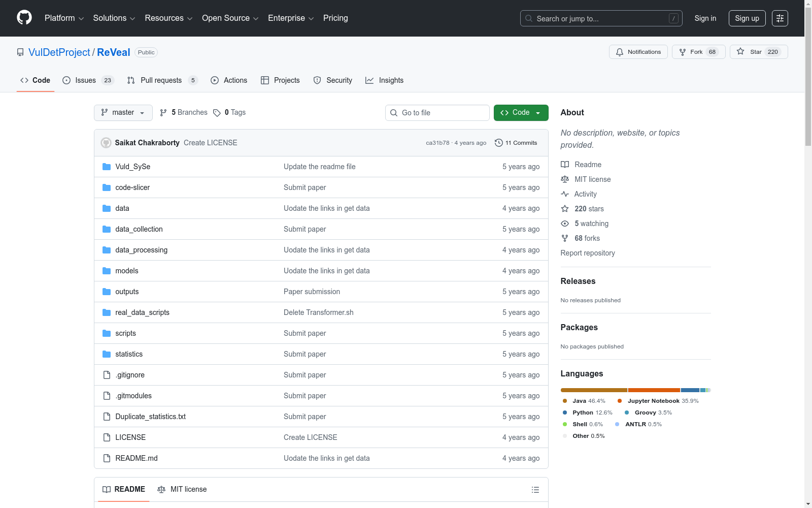Switch to the Issues tab

point(88,80)
